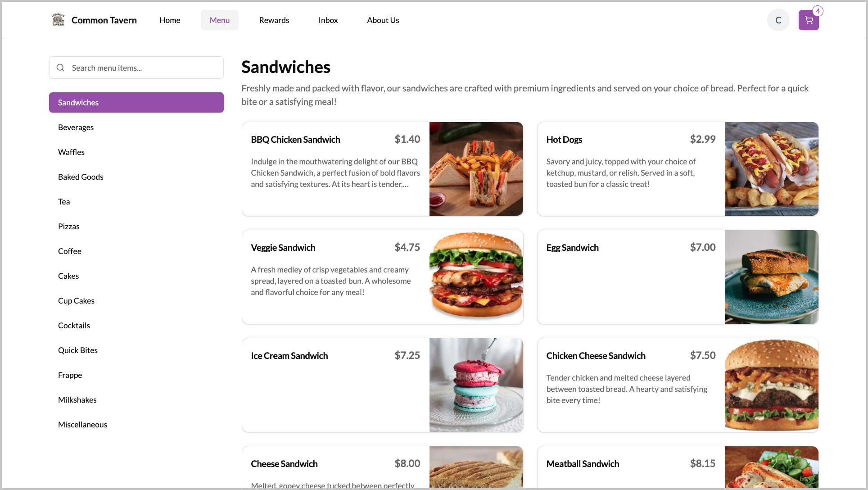Open the user profile avatar
868x490 pixels.
(x=778, y=20)
